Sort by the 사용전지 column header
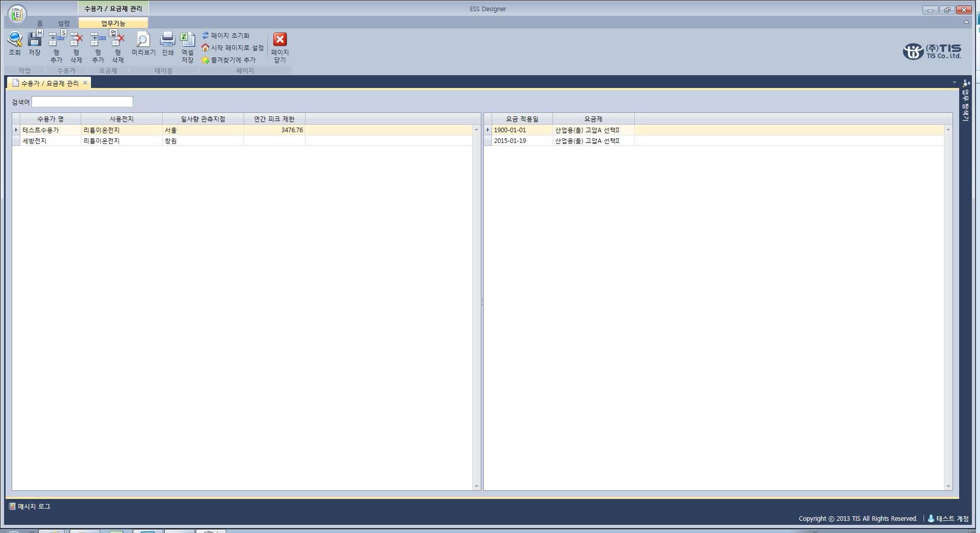The width and height of the screenshot is (980, 533). pos(121,119)
